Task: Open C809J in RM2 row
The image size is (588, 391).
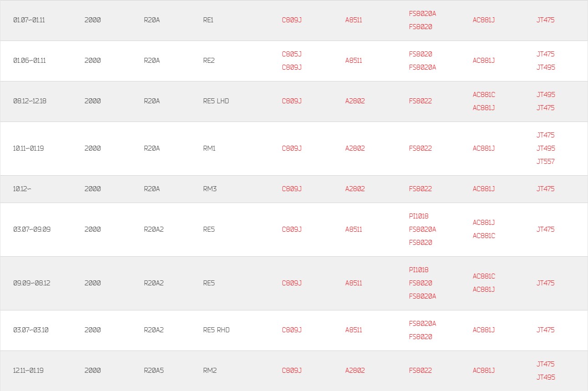Action: [x=291, y=371]
